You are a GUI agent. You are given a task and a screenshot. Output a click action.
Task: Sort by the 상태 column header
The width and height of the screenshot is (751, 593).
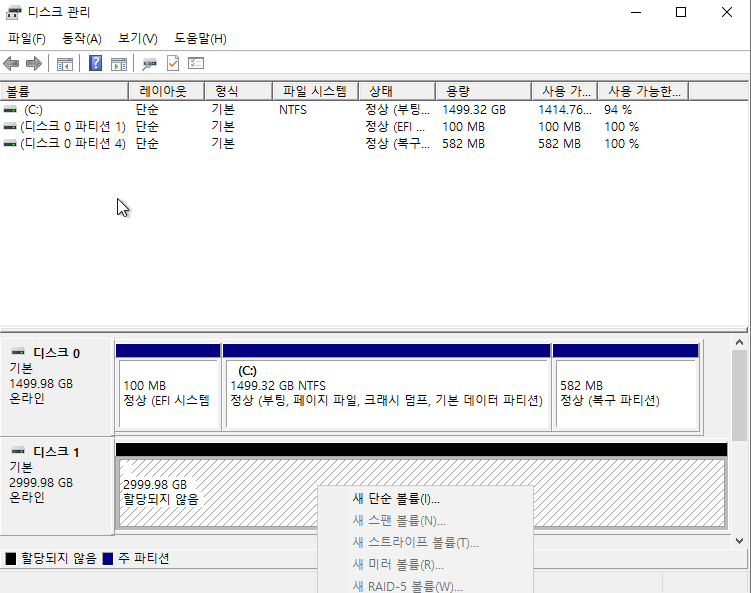point(397,91)
